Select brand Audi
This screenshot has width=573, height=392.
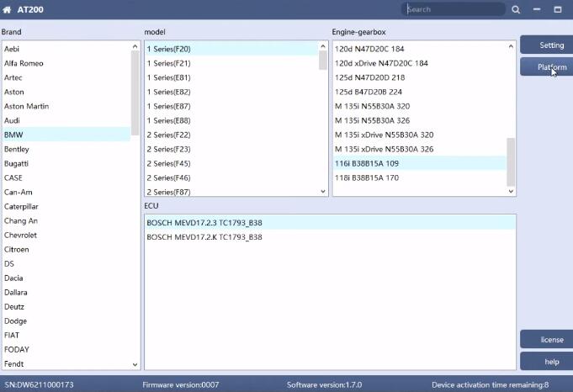click(66, 120)
